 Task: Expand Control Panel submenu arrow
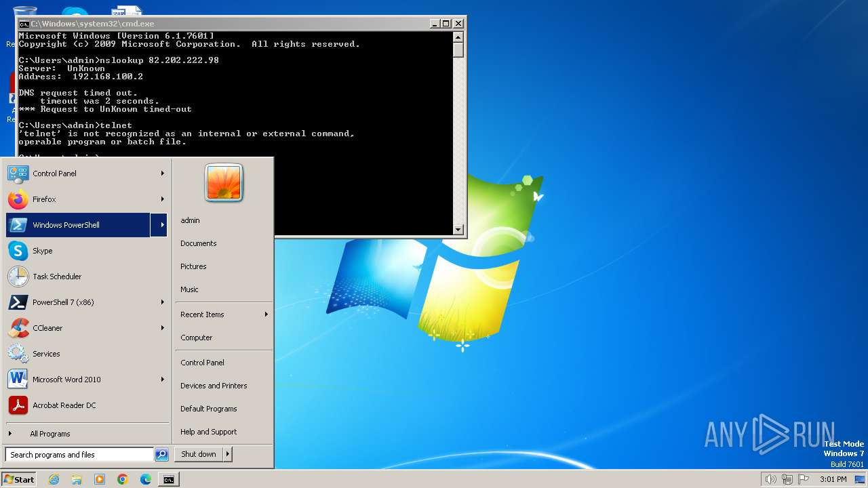coord(163,174)
